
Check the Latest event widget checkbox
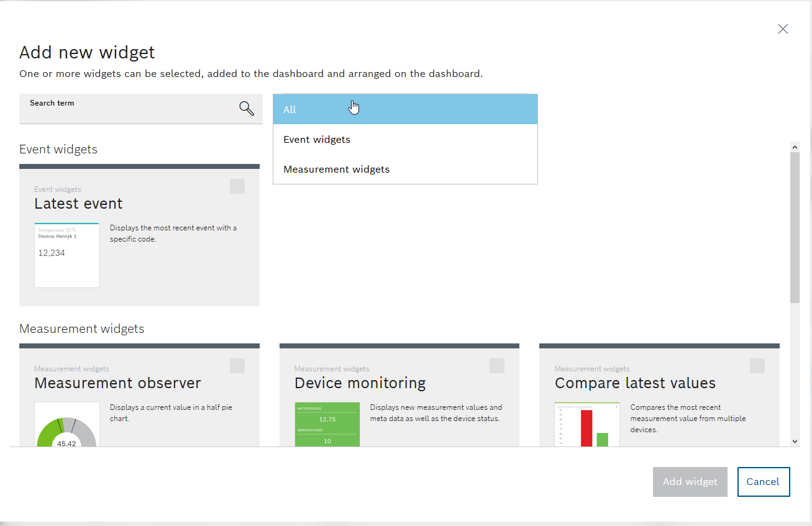click(x=237, y=186)
